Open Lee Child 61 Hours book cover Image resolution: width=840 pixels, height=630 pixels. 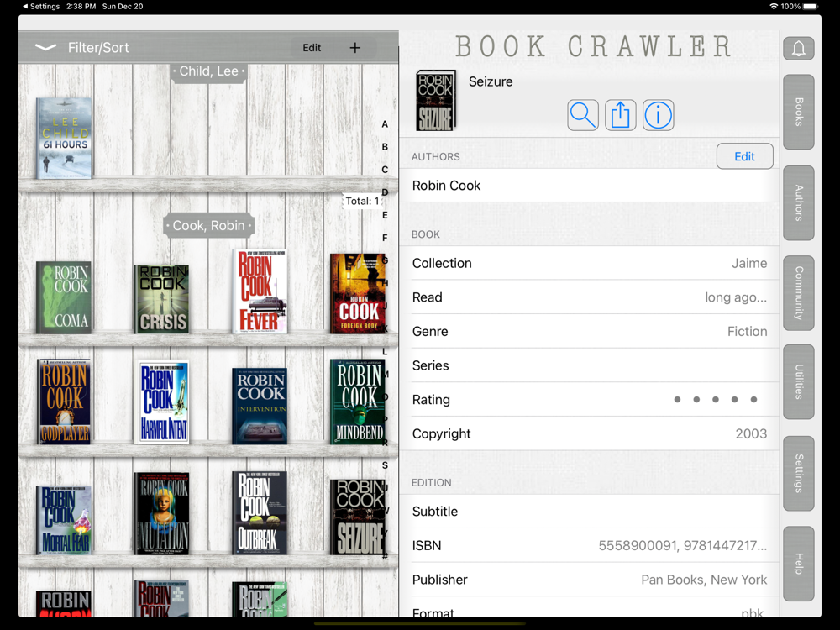click(65, 138)
